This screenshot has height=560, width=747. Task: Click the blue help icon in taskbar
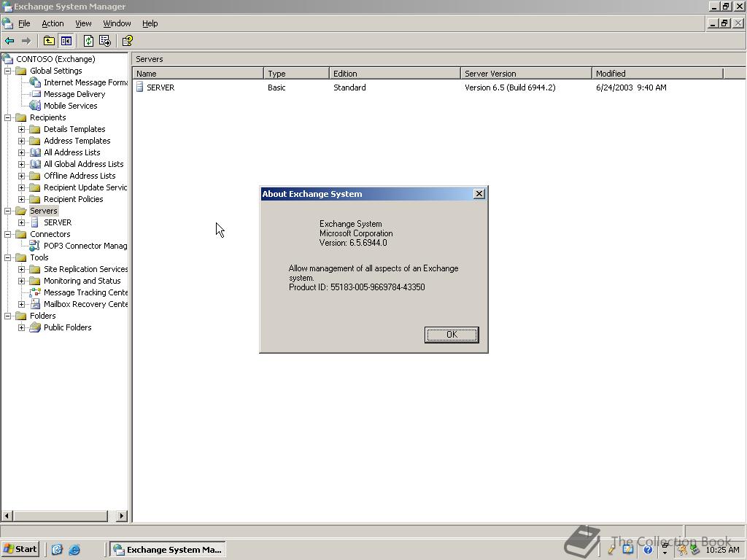pyautogui.click(x=648, y=550)
